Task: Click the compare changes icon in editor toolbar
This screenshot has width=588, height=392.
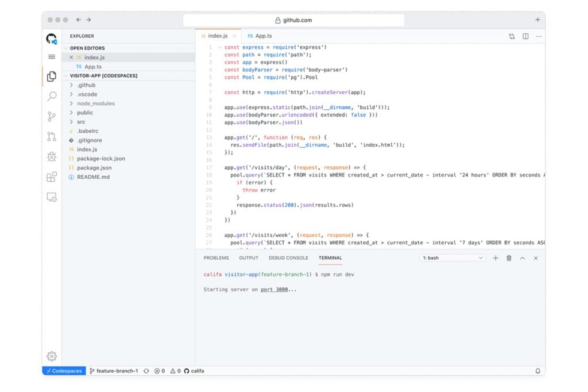Action: 512,36
